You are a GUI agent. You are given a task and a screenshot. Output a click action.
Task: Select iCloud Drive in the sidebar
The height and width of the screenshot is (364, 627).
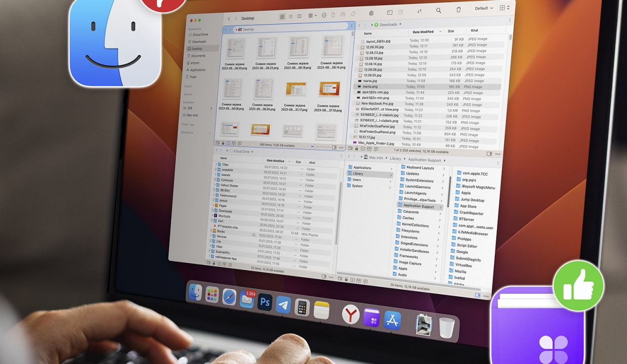coord(199,34)
